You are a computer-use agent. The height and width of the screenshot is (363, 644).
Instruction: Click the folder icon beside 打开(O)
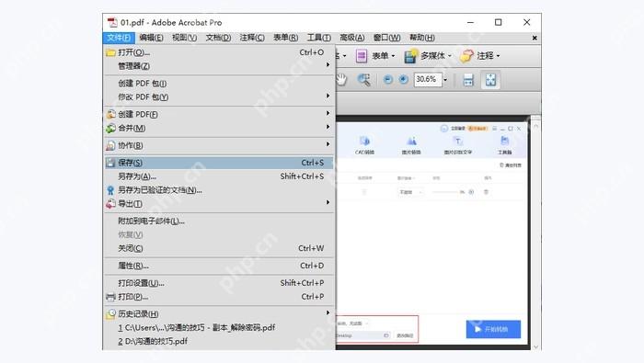click(110, 52)
